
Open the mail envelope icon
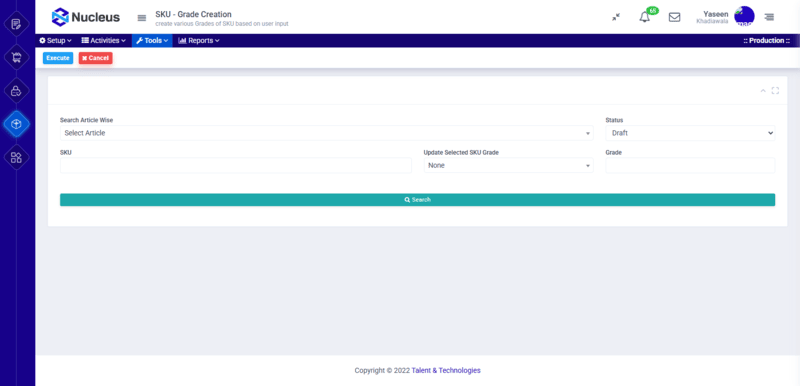[x=674, y=17]
